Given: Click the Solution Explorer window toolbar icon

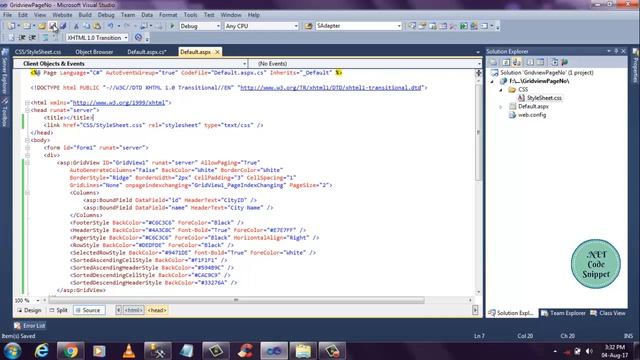Looking at the screenshot, I should click(412, 26).
